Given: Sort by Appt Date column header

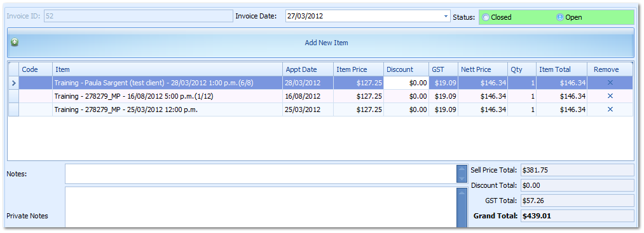Looking at the screenshot, I should pyautogui.click(x=308, y=69).
